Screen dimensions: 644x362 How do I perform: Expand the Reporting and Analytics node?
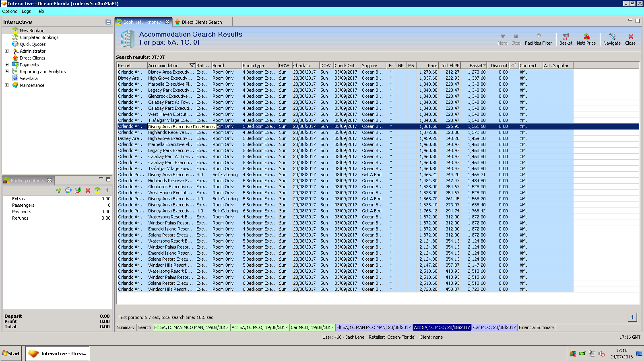[6, 72]
